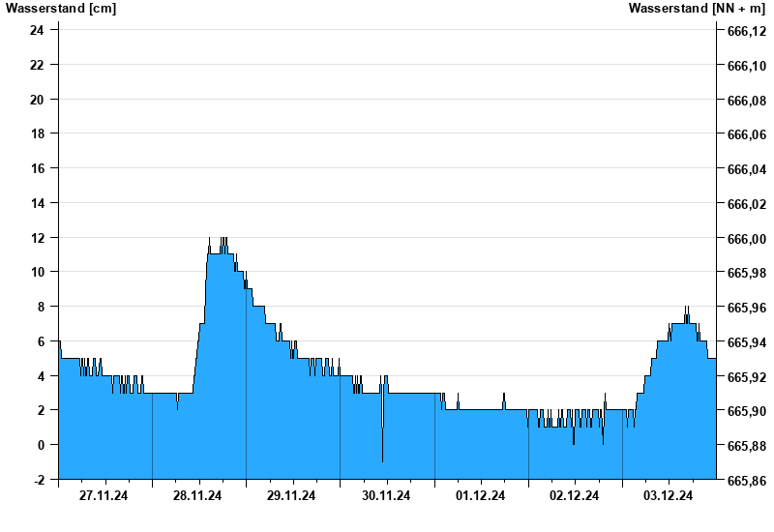Click the 8 value on left axis

pos(41,307)
